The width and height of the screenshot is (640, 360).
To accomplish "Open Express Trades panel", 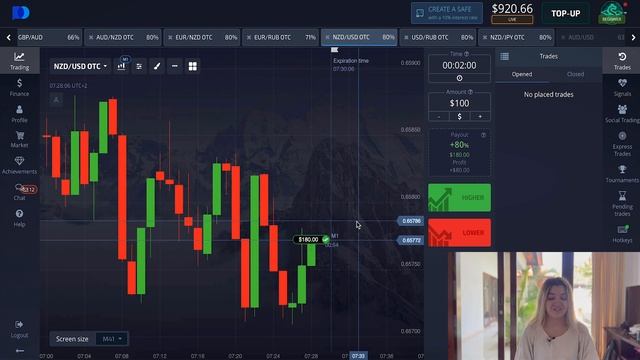I will click(622, 144).
